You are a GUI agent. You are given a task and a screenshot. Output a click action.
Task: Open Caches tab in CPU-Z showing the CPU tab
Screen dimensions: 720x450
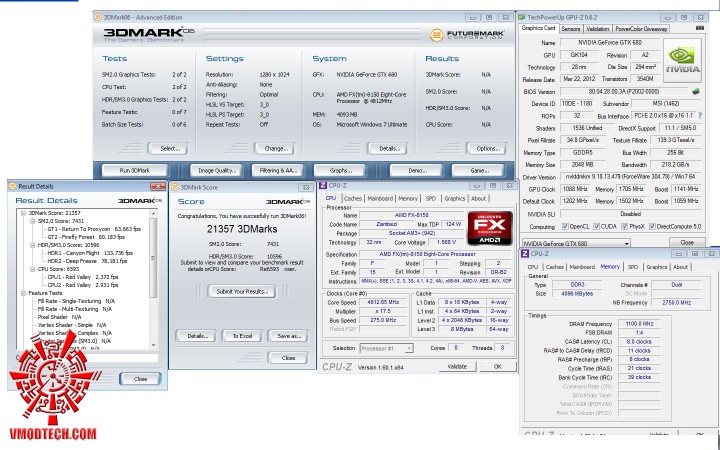click(x=353, y=198)
